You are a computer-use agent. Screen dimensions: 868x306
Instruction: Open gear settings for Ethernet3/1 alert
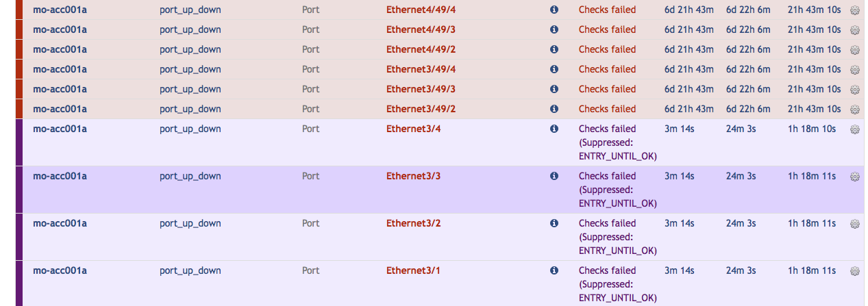[855, 271]
